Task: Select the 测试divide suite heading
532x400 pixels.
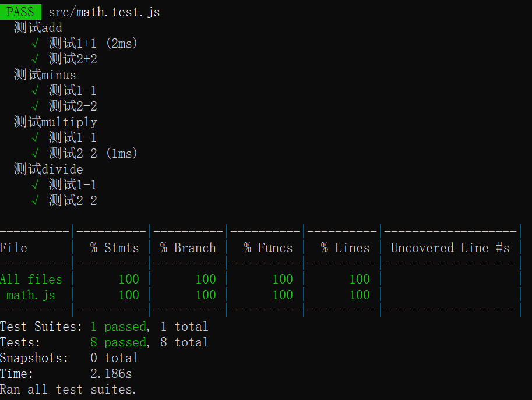Action: tap(48, 169)
